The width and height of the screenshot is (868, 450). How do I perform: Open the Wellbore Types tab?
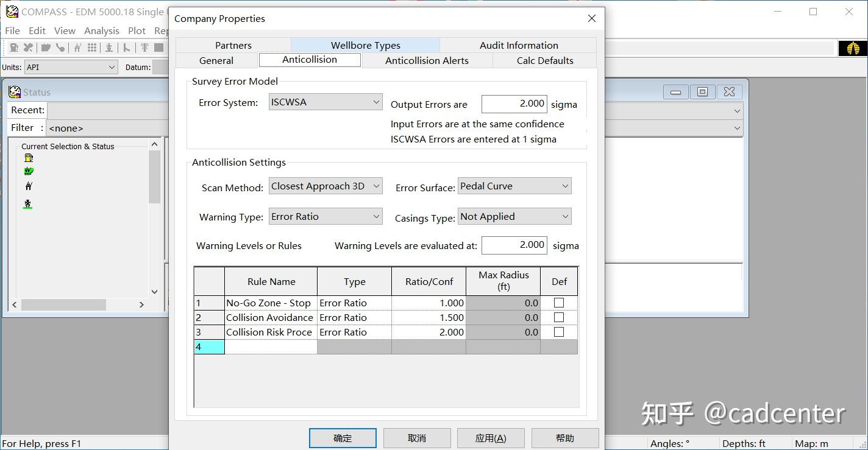(366, 45)
